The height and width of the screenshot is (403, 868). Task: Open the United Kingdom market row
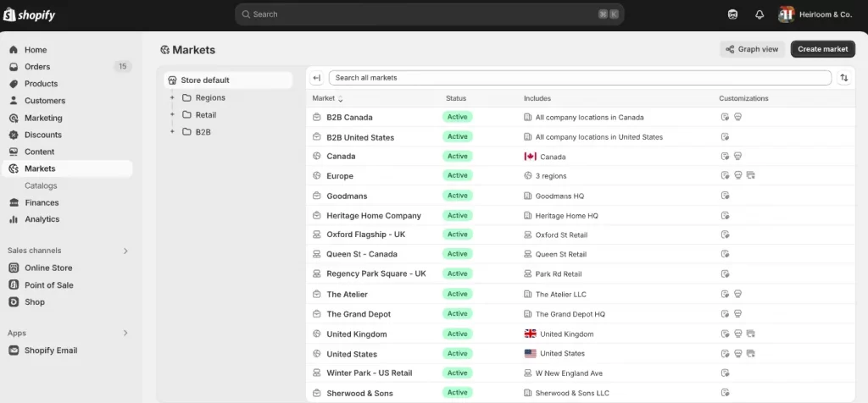point(356,334)
